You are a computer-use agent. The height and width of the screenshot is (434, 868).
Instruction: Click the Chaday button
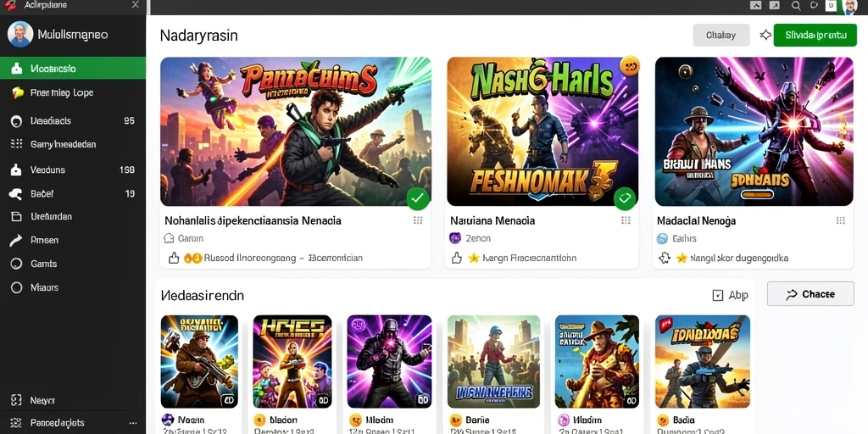pos(721,35)
